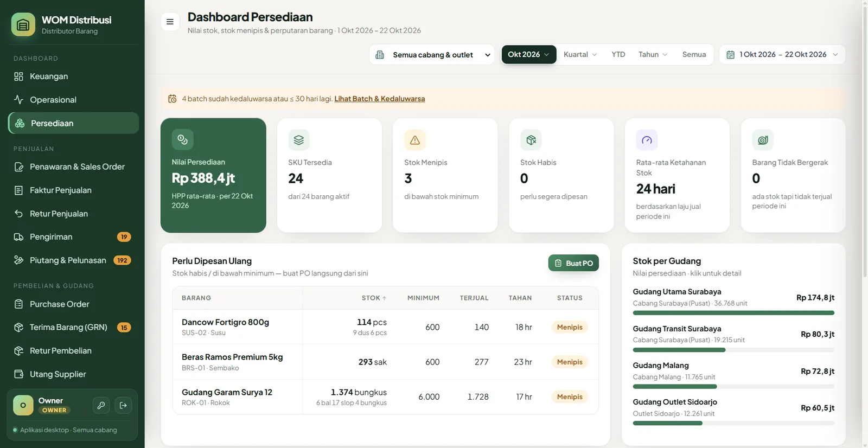Click the Owner avatar circle
The height and width of the screenshot is (448, 868).
click(x=23, y=405)
